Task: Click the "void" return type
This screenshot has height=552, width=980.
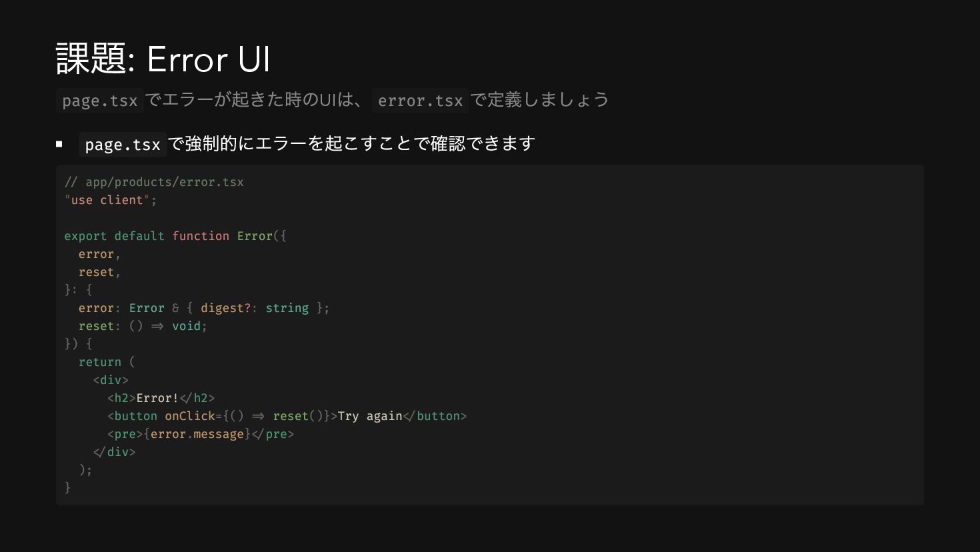Action: click(186, 326)
